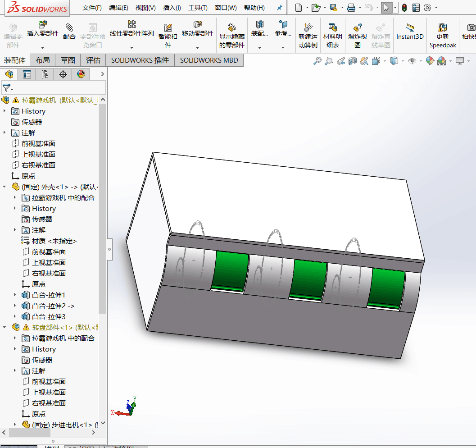
Task: Toggle the Select cursor tool
Action: point(386,8)
